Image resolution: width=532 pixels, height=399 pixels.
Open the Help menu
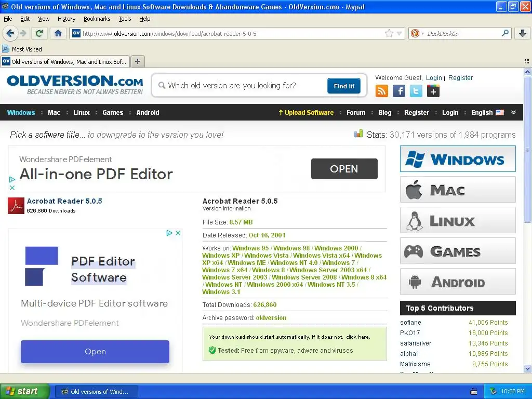145,19
